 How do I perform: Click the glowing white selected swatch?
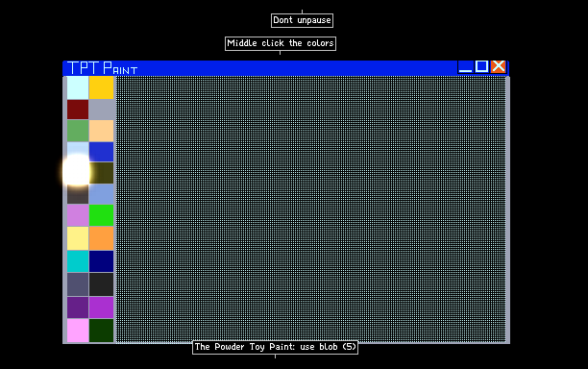click(x=77, y=170)
